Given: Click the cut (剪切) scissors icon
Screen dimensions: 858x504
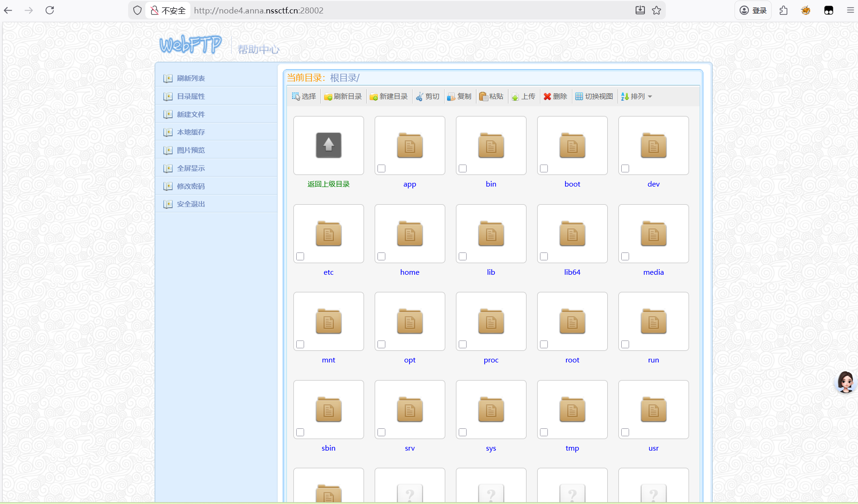Looking at the screenshot, I should pyautogui.click(x=420, y=97).
